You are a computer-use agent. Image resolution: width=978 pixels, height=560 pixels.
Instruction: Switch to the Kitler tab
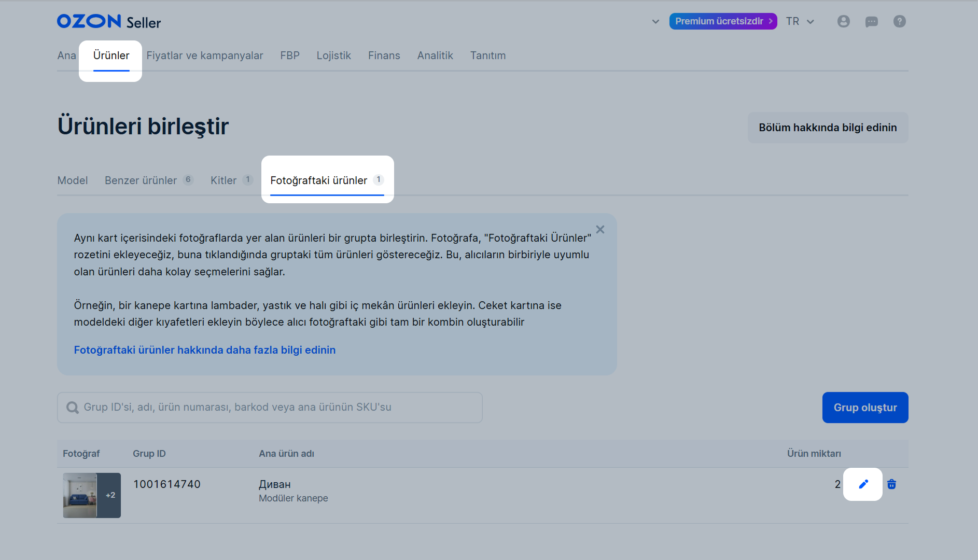tap(231, 180)
